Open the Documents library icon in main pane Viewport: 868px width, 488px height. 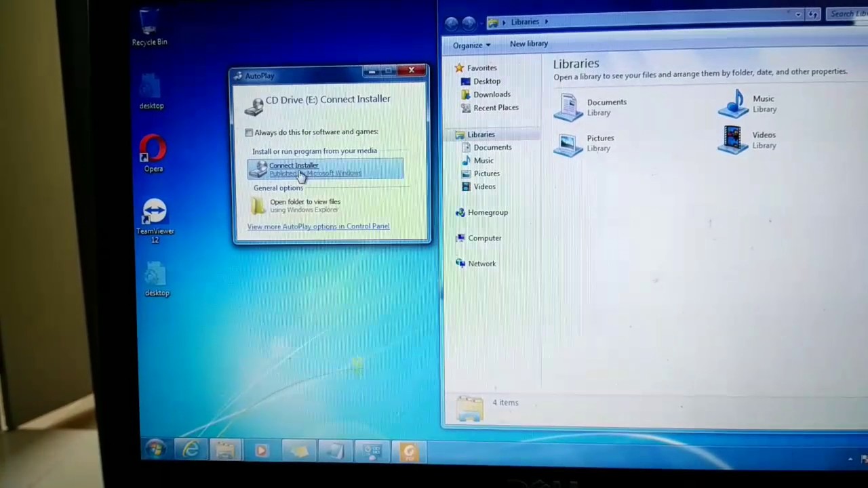(568, 107)
